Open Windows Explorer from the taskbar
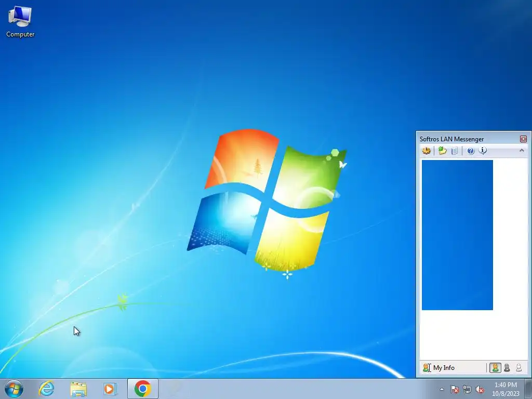Image resolution: width=532 pixels, height=399 pixels. point(78,389)
